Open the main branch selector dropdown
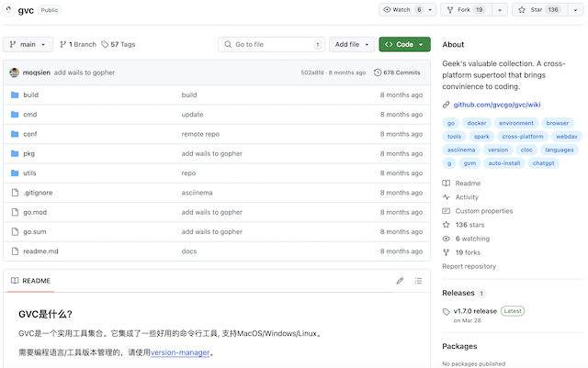Screen dimensions: 588x368 28,44
